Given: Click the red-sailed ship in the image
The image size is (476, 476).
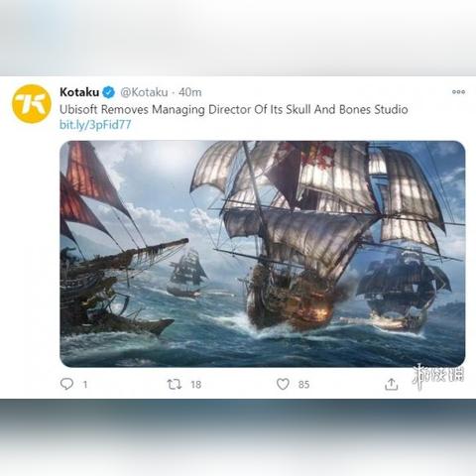Looking at the screenshot, I should [112, 245].
